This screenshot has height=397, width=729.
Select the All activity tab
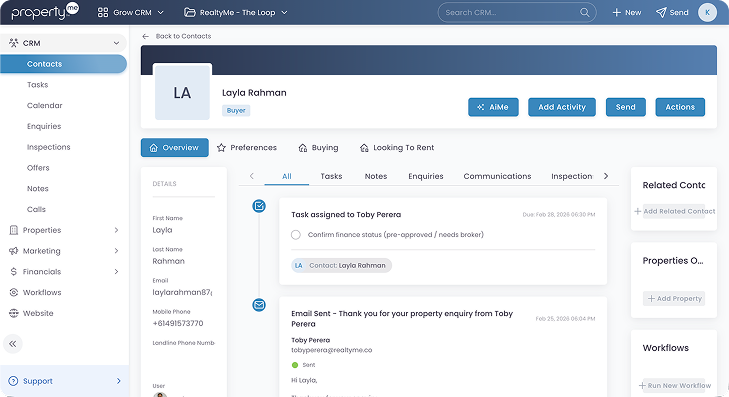[x=287, y=176]
